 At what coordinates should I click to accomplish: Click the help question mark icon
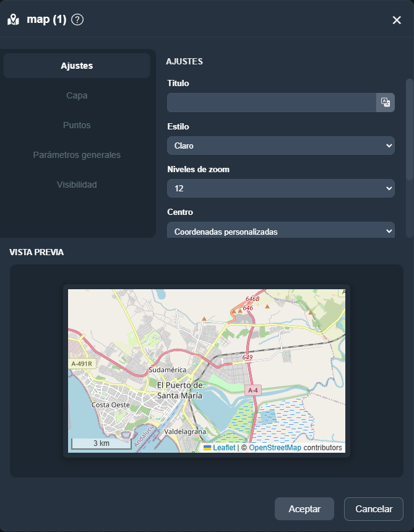click(77, 20)
